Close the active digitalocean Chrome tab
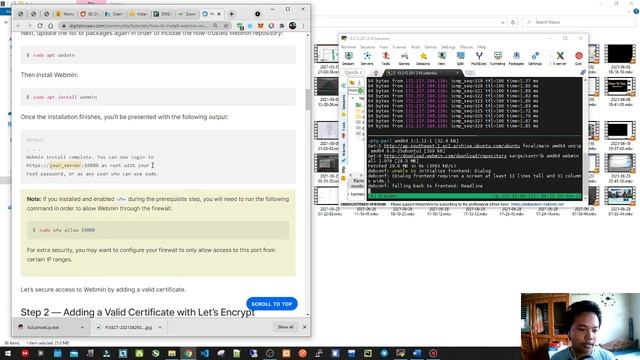Image resolution: width=640 pixels, height=360 pixels. pyautogui.click(x=219, y=14)
